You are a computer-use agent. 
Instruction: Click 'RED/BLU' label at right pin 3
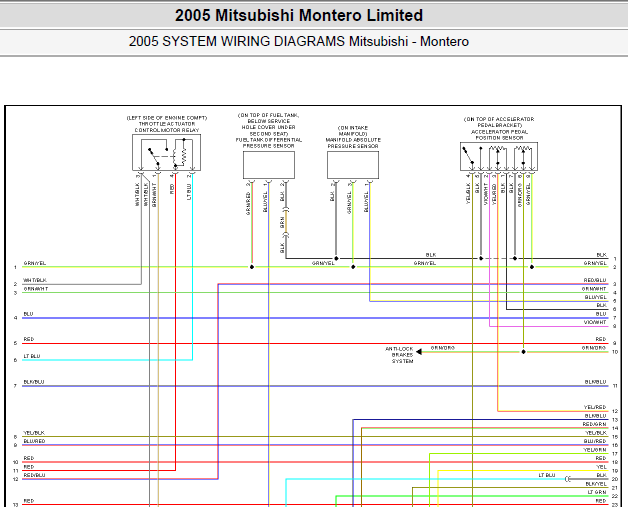[595, 280]
